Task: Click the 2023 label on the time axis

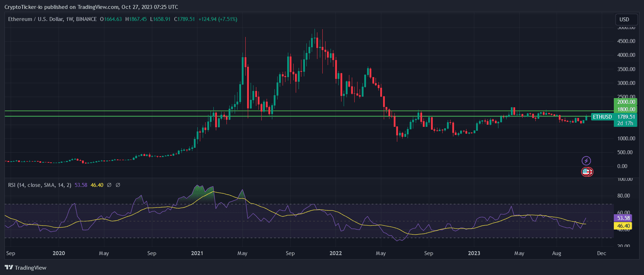Action: pyautogui.click(x=474, y=253)
